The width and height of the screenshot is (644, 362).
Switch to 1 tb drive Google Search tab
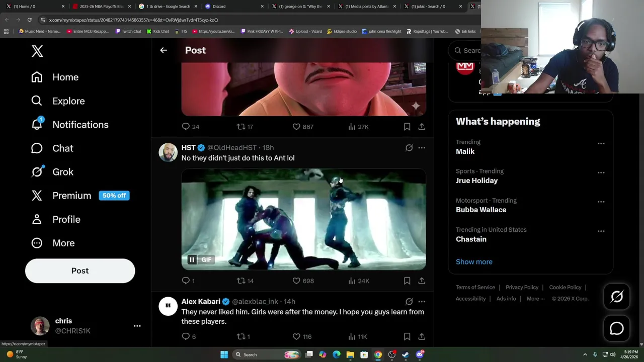pos(168,7)
